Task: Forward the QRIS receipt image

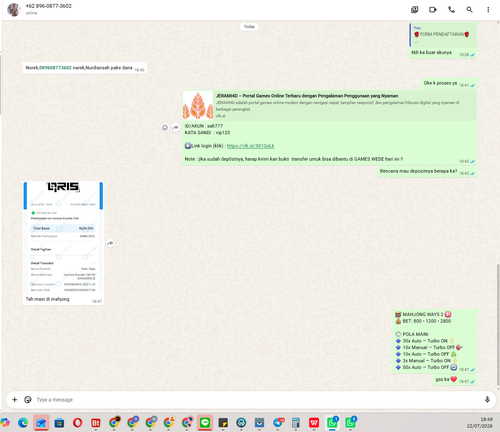Action: pyautogui.click(x=110, y=243)
